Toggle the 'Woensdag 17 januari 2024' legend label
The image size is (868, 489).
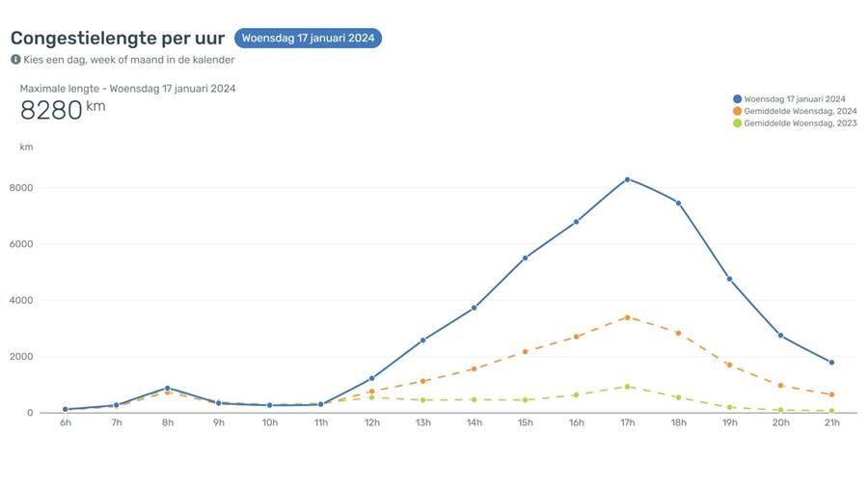(x=795, y=98)
